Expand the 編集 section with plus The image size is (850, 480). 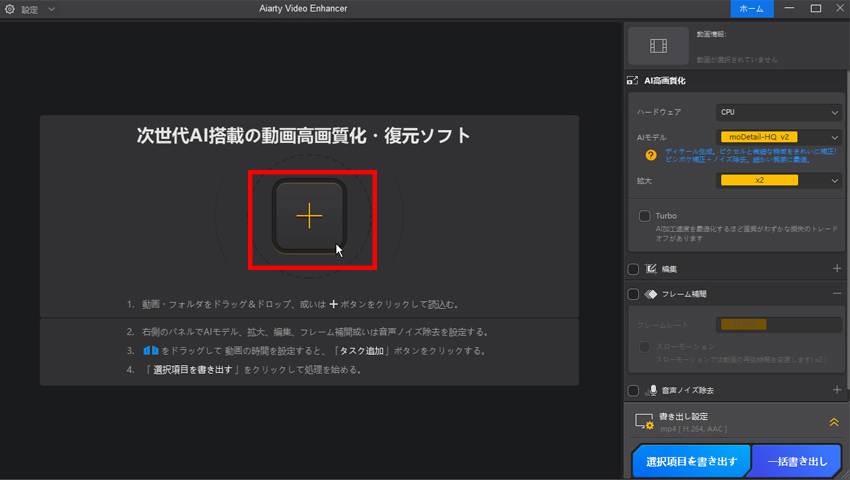pyautogui.click(x=836, y=268)
